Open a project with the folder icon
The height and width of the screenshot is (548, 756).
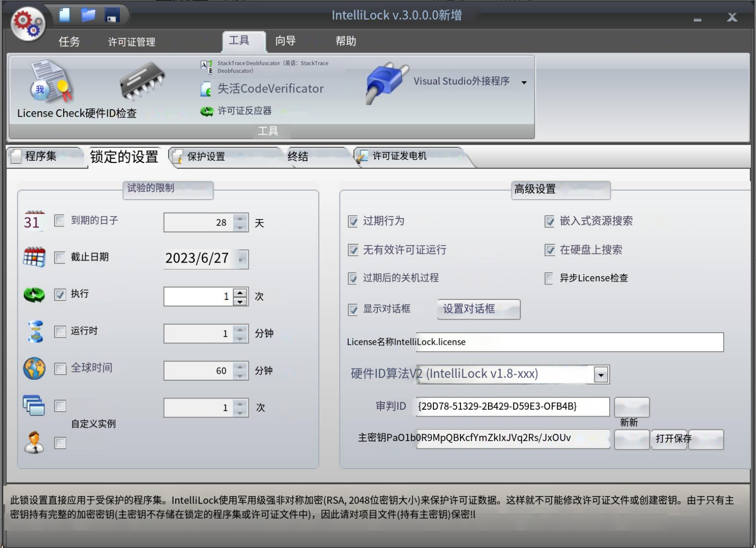pyautogui.click(x=88, y=15)
